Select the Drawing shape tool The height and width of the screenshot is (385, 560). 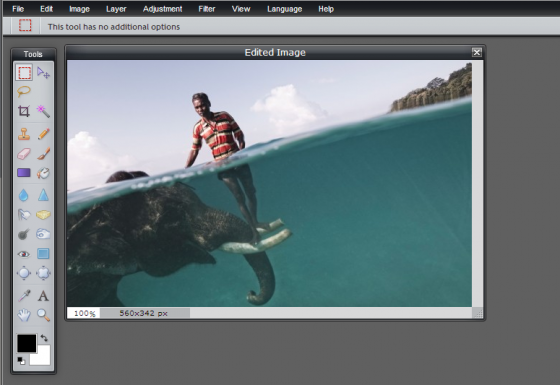[x=43, y=254]
